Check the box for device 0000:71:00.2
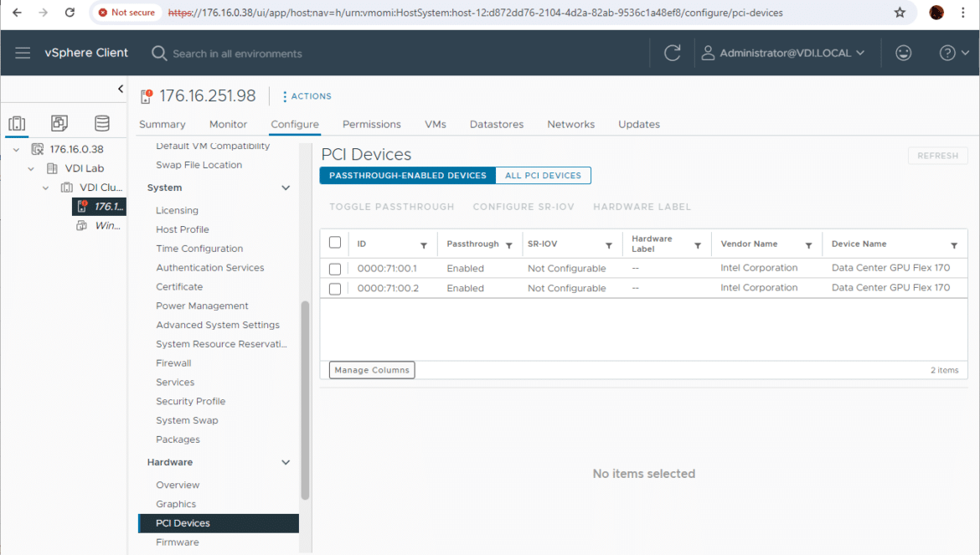 pyautogui.click(x=335, y=289)
